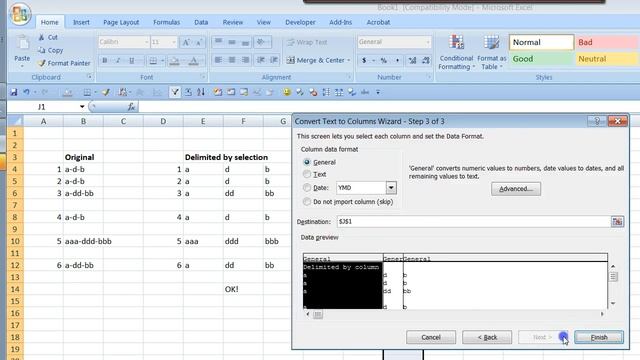Open the Format as Table menu

(491, 53)
